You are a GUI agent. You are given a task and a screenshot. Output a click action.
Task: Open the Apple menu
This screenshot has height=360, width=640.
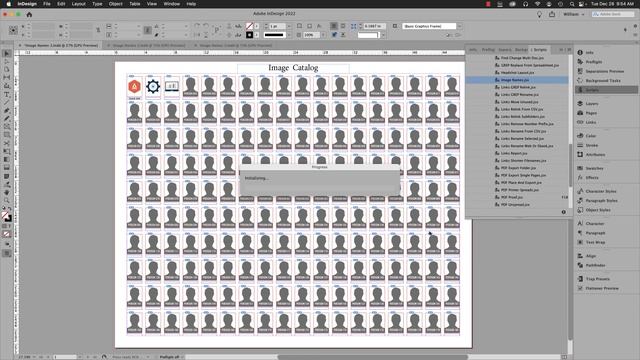point(8,4)
